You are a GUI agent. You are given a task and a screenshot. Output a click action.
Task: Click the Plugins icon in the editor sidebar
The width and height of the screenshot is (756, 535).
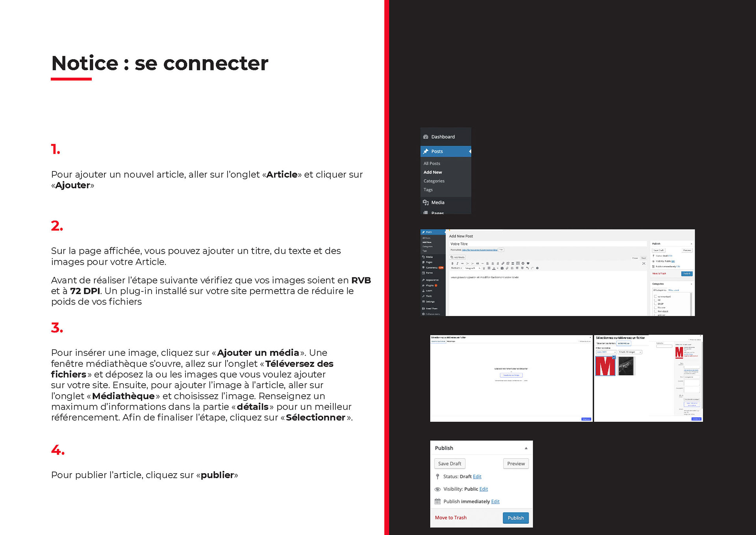pyautogui.click(x=424, y=285)
